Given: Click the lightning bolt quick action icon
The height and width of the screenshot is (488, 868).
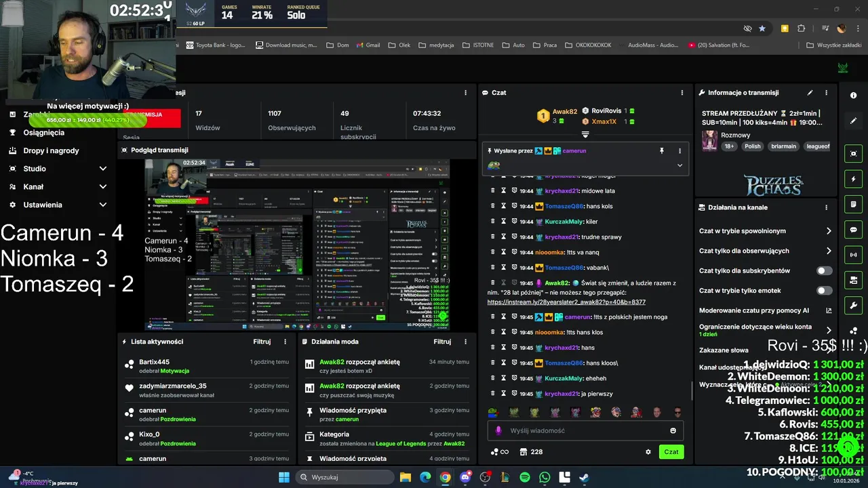Looking at the screenshot, I should tap(853, 179).
